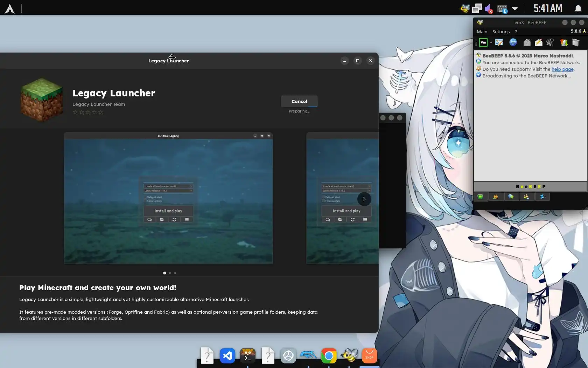Open the edit profile icon in BeeBEEP toolbar
The width and height of the screenshot is (588, 368).
pos(499,42)
